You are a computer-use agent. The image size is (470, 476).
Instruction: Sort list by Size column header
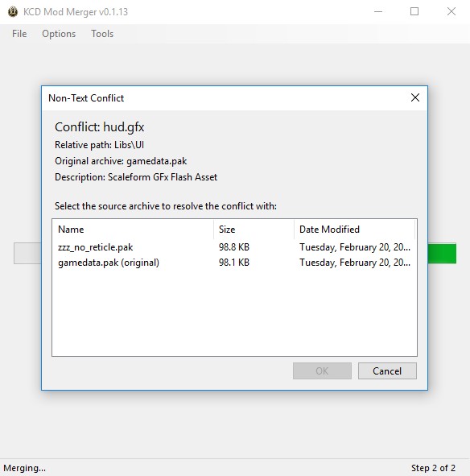tap(254, 230)
